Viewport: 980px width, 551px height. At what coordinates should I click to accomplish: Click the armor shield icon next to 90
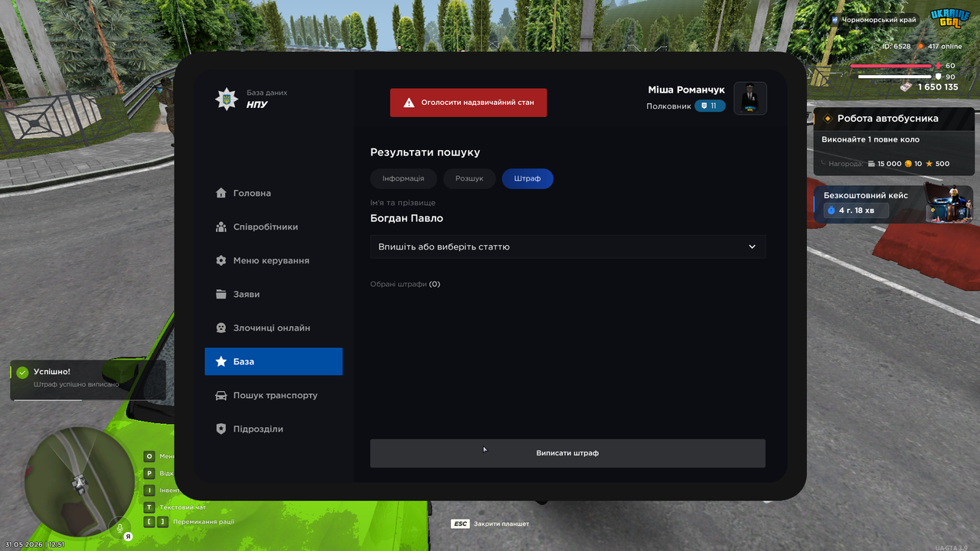coord(939,77)
